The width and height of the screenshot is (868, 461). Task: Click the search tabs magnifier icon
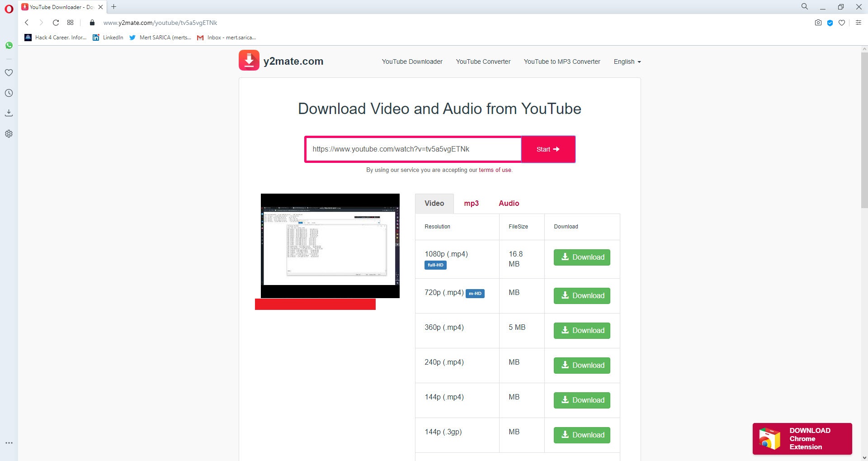805,6
